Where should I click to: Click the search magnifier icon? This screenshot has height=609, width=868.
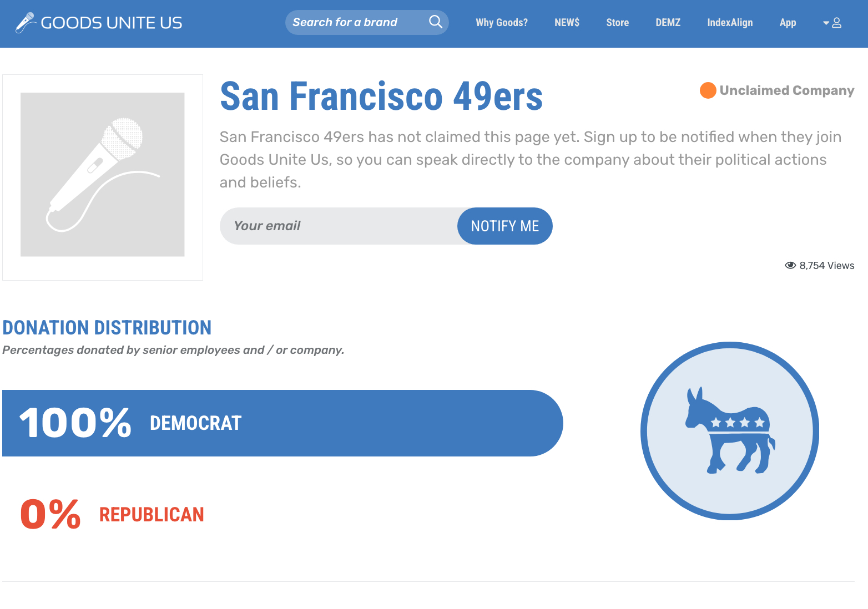point(436,22)
